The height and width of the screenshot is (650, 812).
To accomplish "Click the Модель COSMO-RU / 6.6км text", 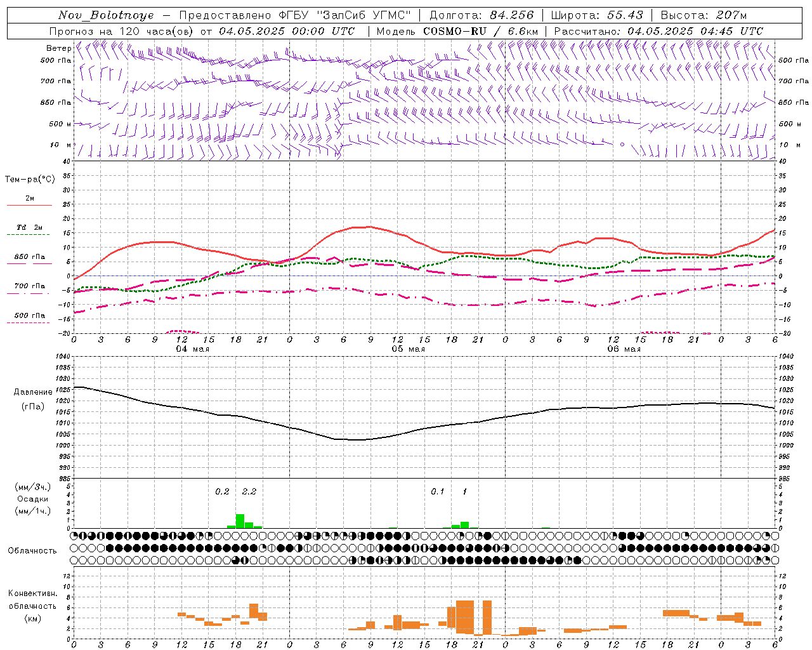I will pyautogui.click(x=457, y=31).
